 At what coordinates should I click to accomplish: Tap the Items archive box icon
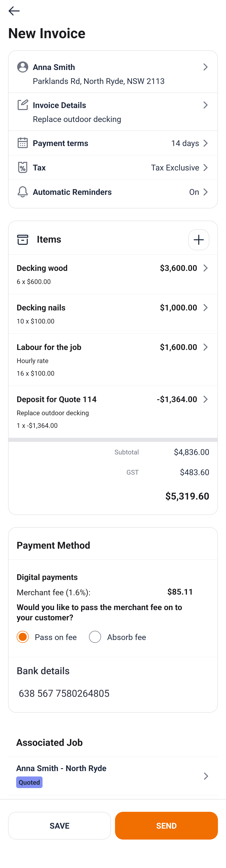23,240
